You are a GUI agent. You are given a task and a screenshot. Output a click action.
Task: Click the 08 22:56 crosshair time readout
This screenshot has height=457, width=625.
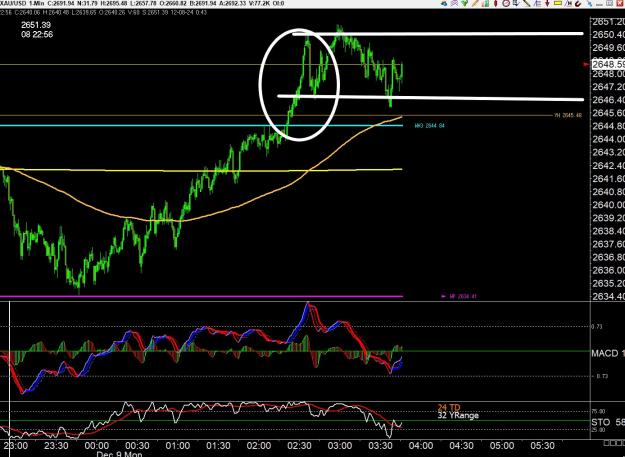click(37, 35)
